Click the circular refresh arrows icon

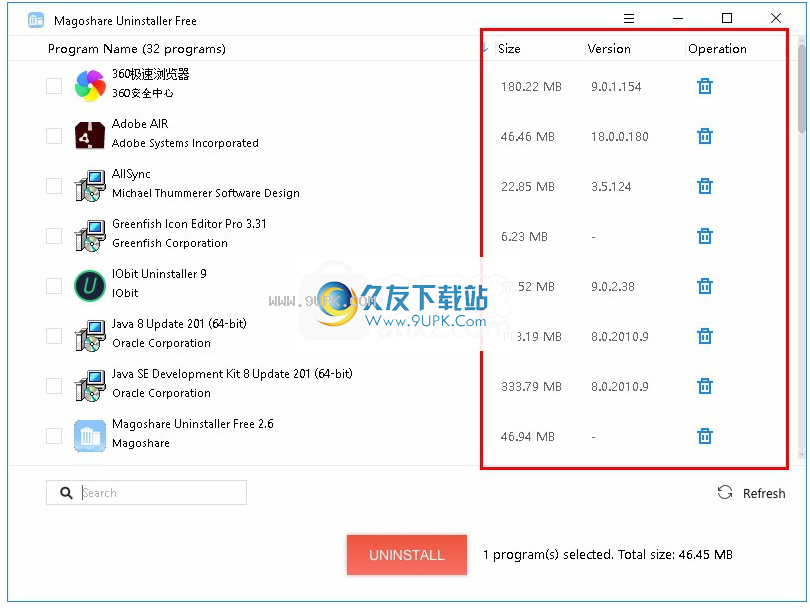pos(725,492)
